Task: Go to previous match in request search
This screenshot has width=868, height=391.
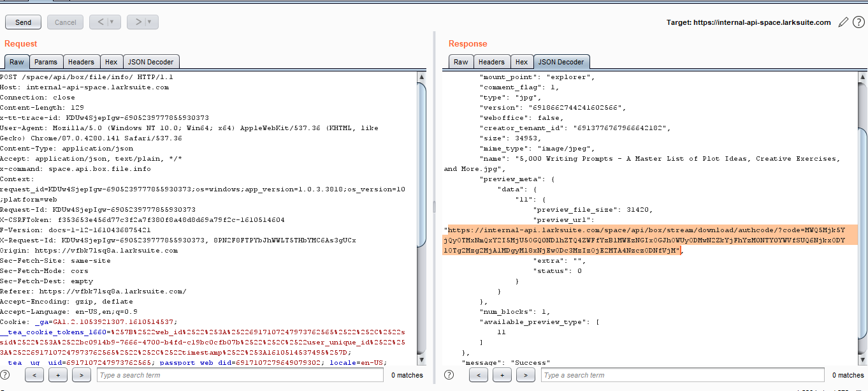Action: tap(34, 375)
